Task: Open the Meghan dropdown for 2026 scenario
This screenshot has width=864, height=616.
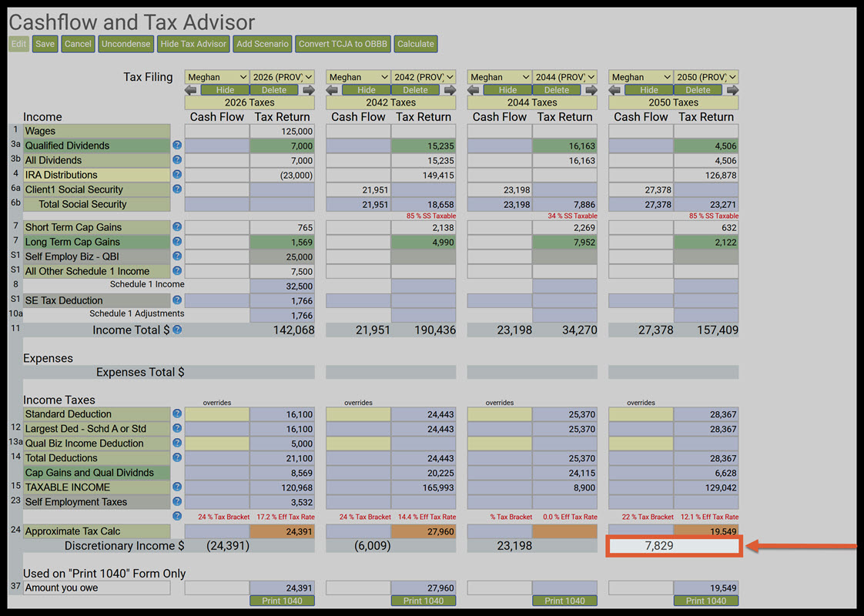Action: coord(217,77)
